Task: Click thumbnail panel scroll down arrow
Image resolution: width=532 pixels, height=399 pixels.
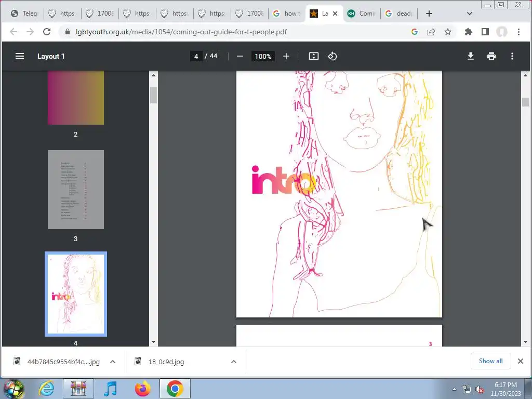Action: pyautogui.click(x=153, y=342)
